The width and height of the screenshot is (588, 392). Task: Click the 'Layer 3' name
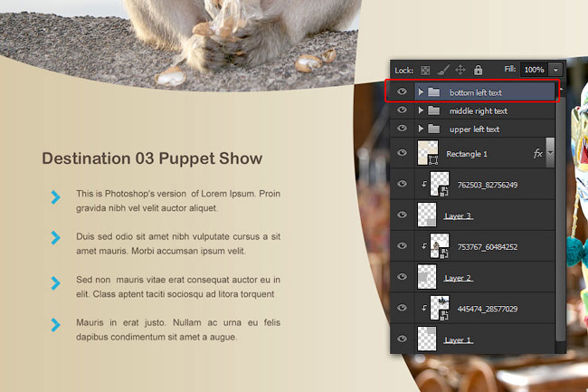(x=458, y=216)
